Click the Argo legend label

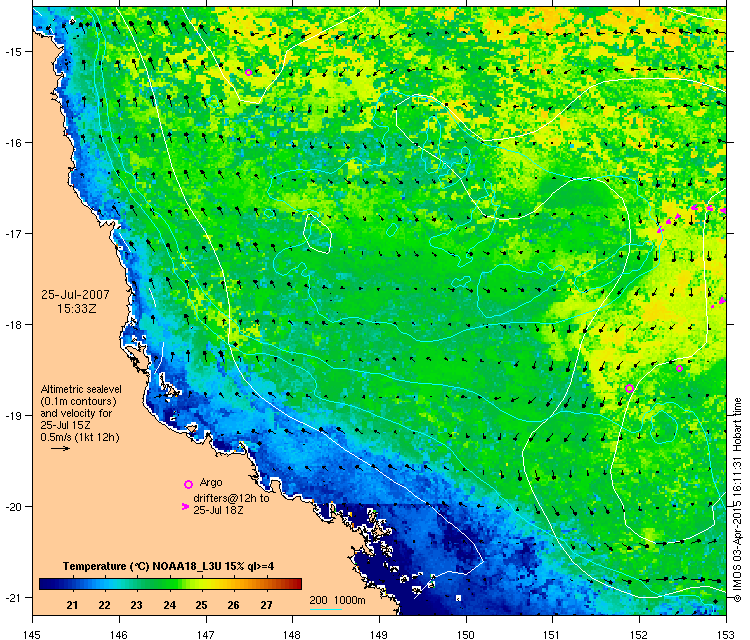click(x=211, y=482)
